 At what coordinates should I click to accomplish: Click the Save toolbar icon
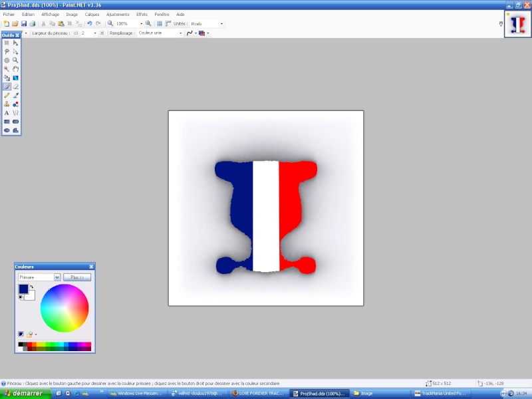[24, 24]
